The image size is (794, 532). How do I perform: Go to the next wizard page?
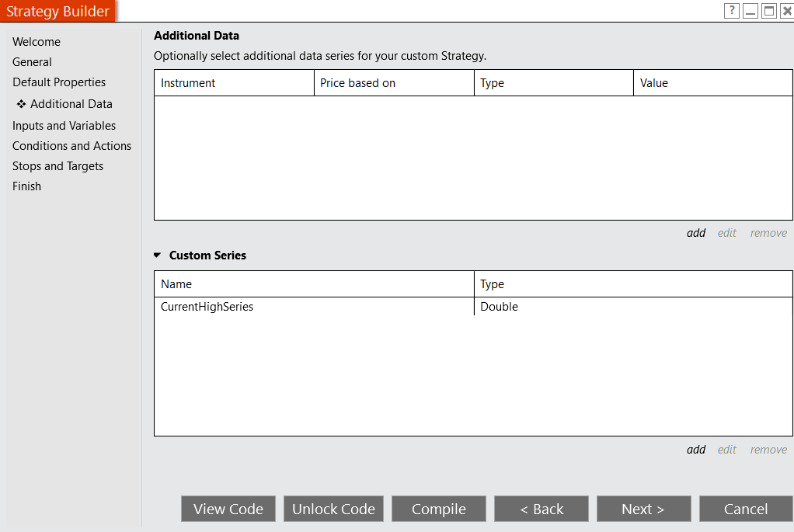643,509
